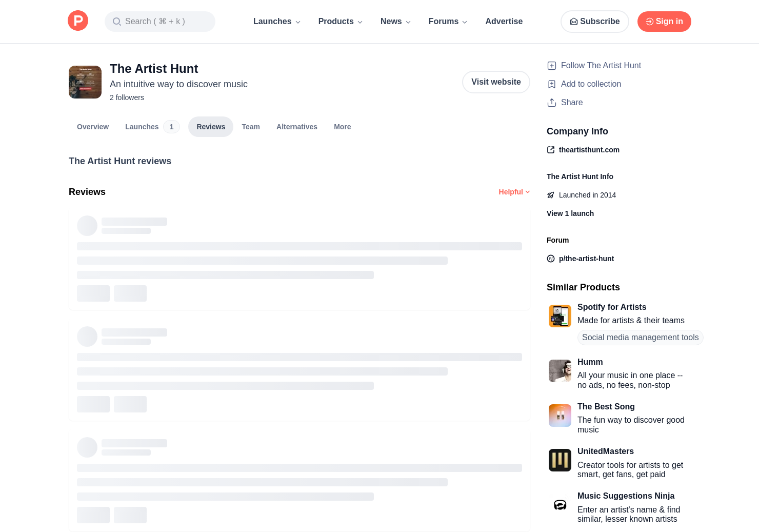Open the Music Suggestions Ninja icon
This screenshot has height=532, width=759.
(560, 505)
